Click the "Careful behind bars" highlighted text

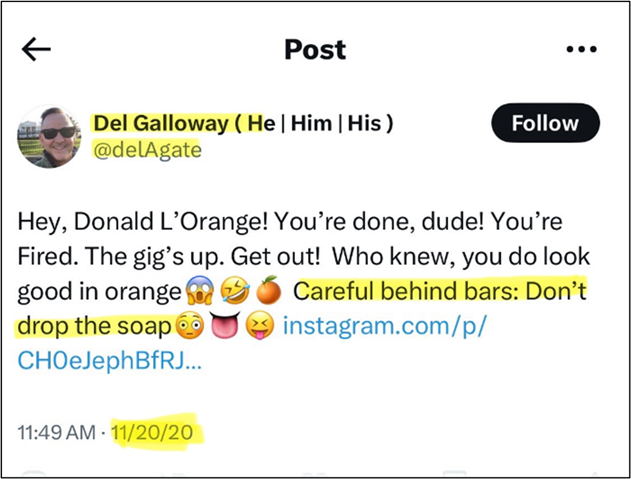tap(438, 292)
